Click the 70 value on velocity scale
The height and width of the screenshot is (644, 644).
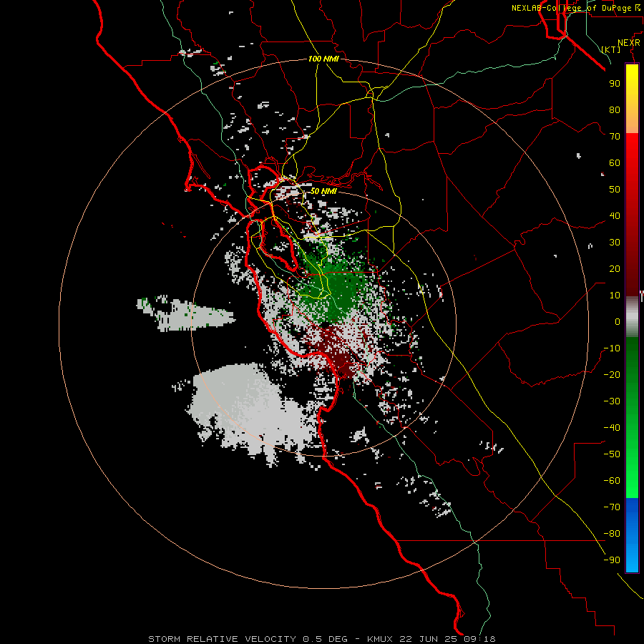[x=615, y=137]
